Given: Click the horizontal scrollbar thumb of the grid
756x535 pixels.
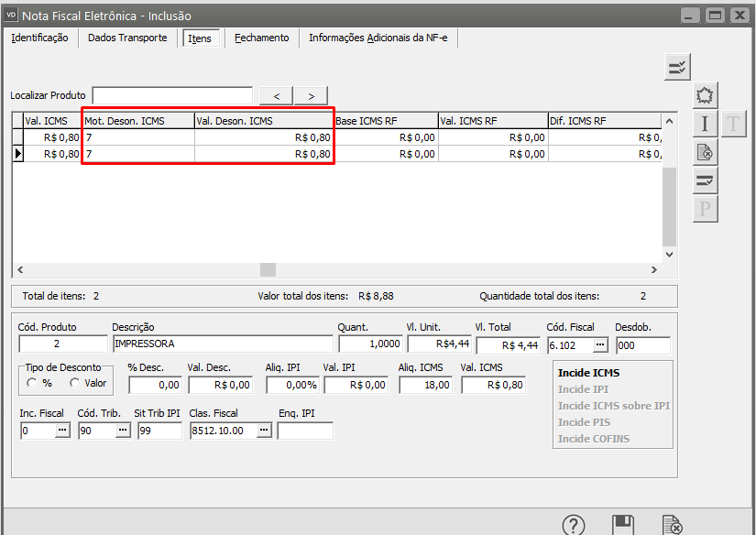Looking at the screenshot, I should pos(268,270).
